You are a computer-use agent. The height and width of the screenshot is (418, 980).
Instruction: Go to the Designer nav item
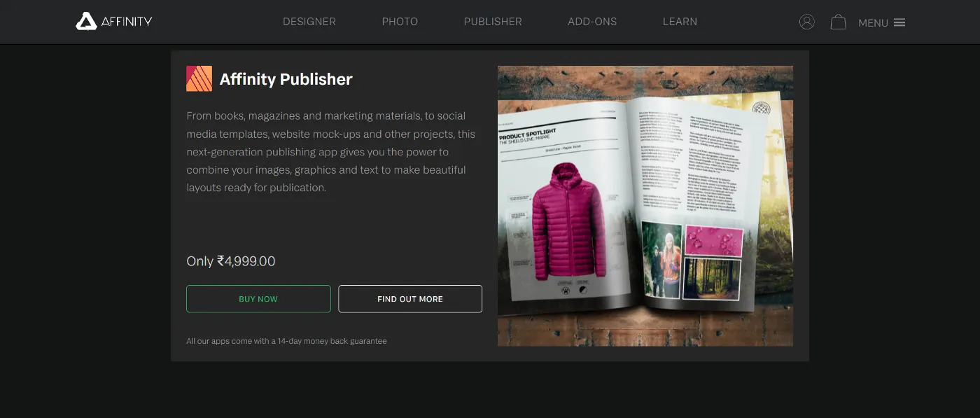tap(309, 22)
